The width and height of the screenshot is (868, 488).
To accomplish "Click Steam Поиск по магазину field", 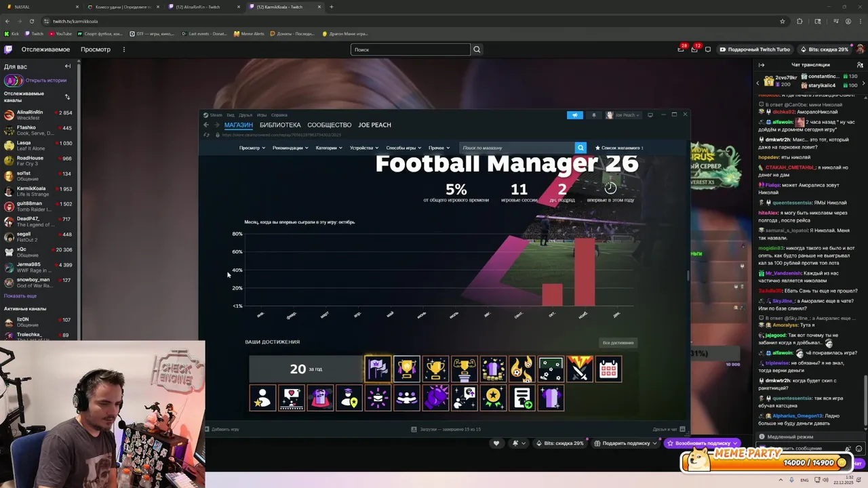I will click(517, 148).
